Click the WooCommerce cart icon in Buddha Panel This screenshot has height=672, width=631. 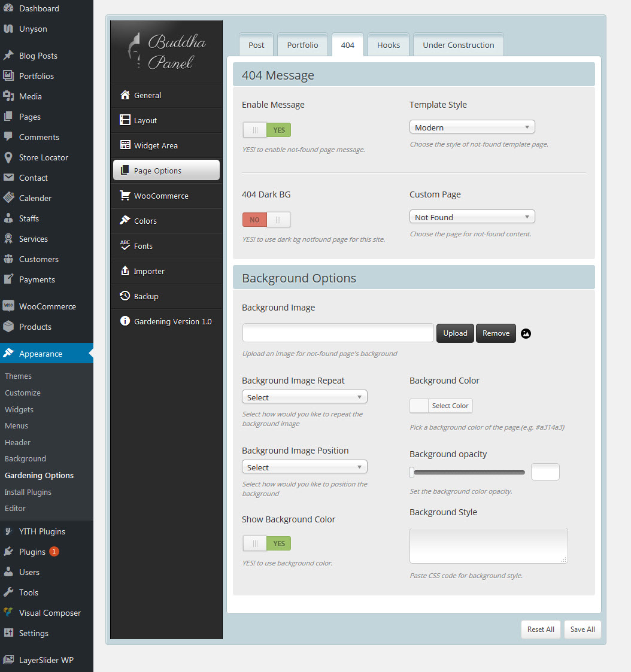tap(125, 196)
